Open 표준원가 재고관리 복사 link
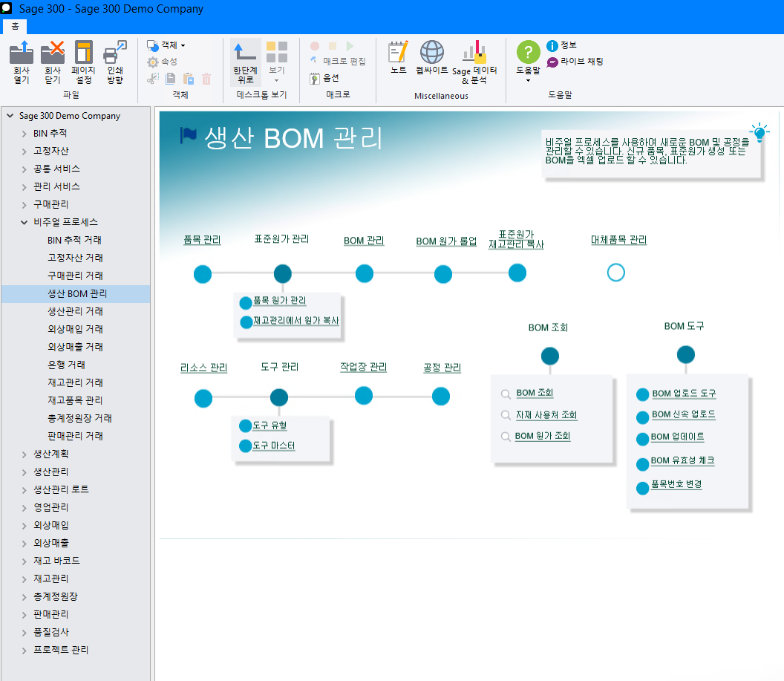 517,239
